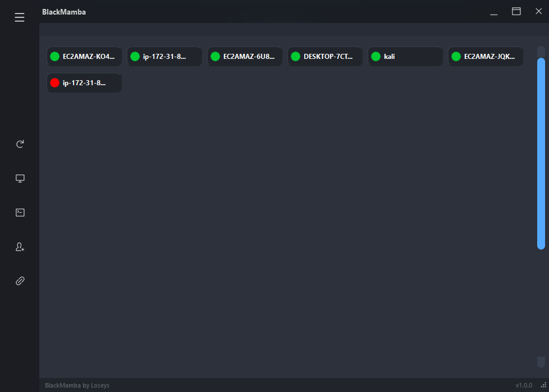Select the online ip-172-31-8... client with green dot
The image size is (549, 392).
coord(164,56)
